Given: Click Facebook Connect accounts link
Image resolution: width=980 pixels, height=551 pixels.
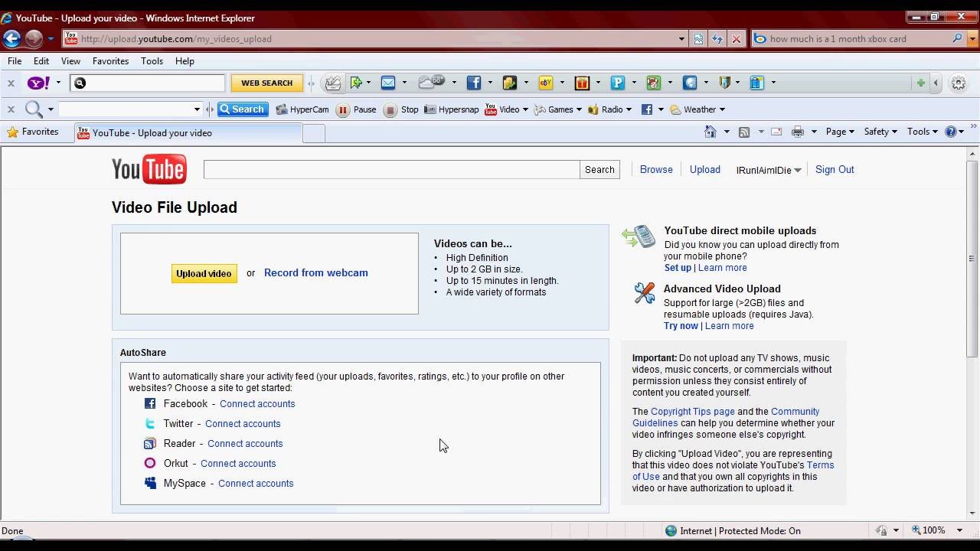Looking at the screenshot, I should [257, 404].
